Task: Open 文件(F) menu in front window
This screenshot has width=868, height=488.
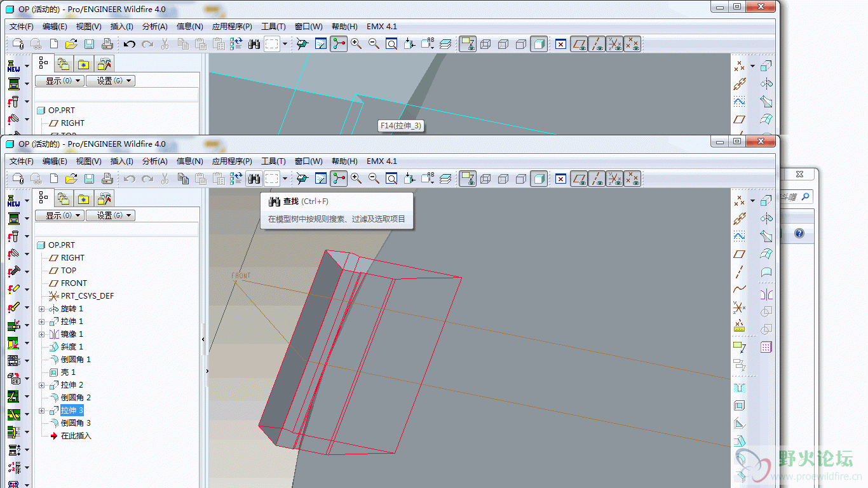Action: coord(22,161)
